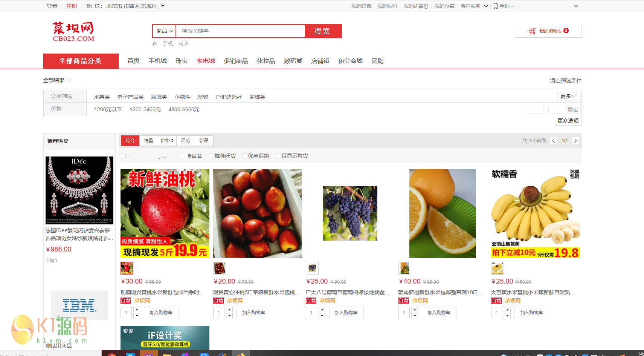Open the 手机城 navigation item
Screen dimensions: 644x356
pos(157,61)
